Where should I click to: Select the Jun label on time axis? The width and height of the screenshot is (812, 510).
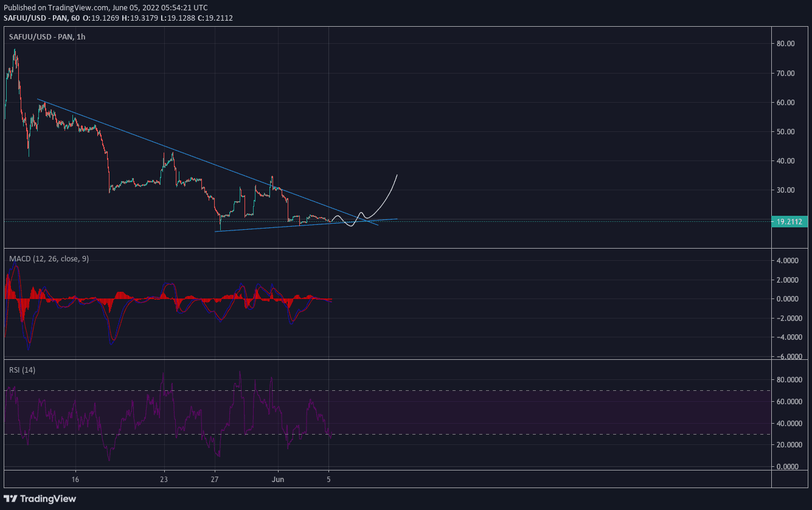[278, 479]
